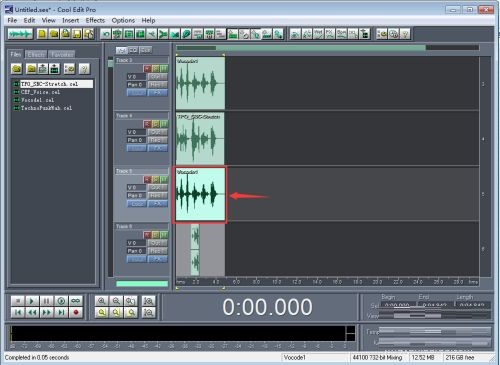Image resolution: width=500 pixels, height=365 pixels.
Task: Click the Fast Forward transport button
Action: point(47,312)
